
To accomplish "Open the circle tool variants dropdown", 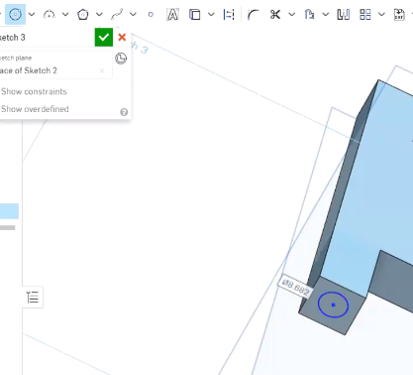I will point(32,14).
